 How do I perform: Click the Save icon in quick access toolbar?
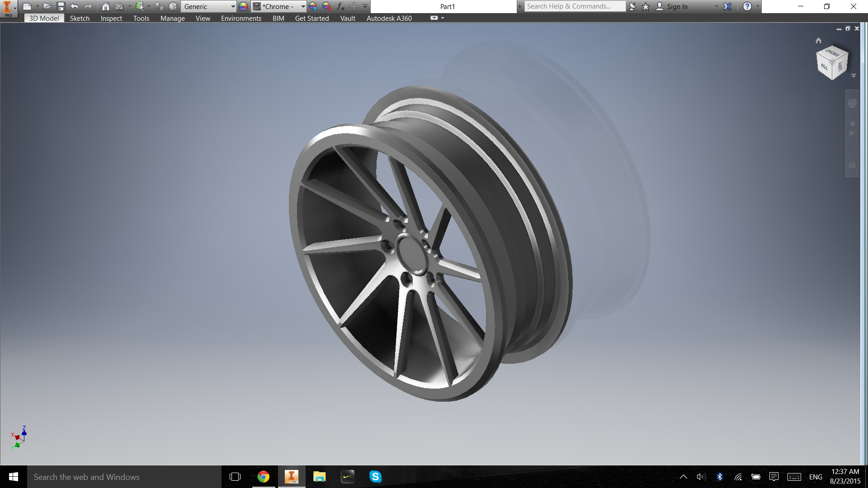tap(61, 6)
